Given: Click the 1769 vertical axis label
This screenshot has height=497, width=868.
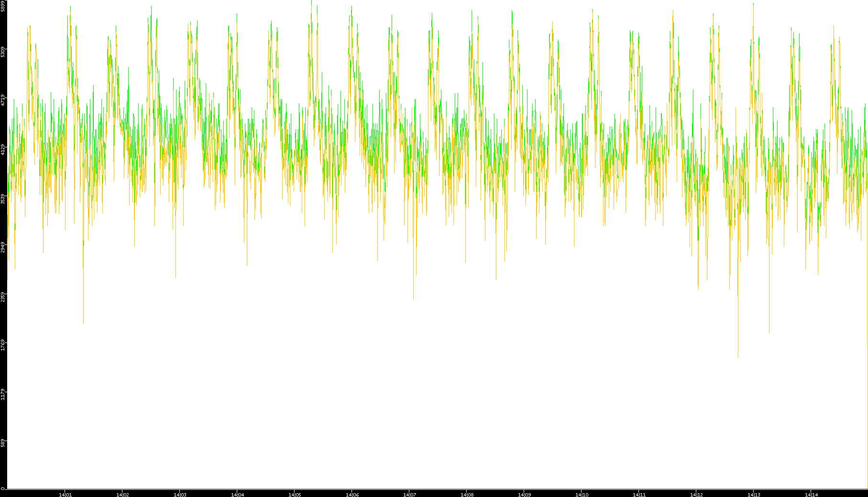Looking at the screenshot, I should (3, 345).
